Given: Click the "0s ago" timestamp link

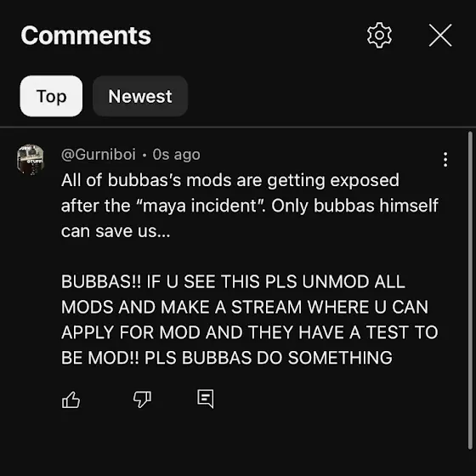Looking at the screenshot, I should tap(177, 155).
